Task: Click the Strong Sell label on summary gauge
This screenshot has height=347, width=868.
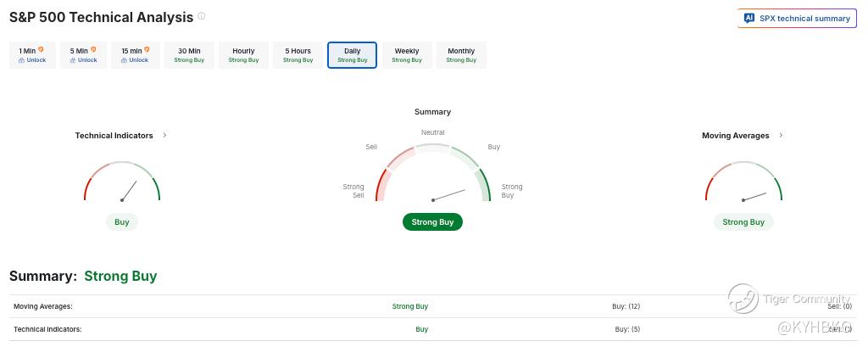Action: click(x=353, y=191)
